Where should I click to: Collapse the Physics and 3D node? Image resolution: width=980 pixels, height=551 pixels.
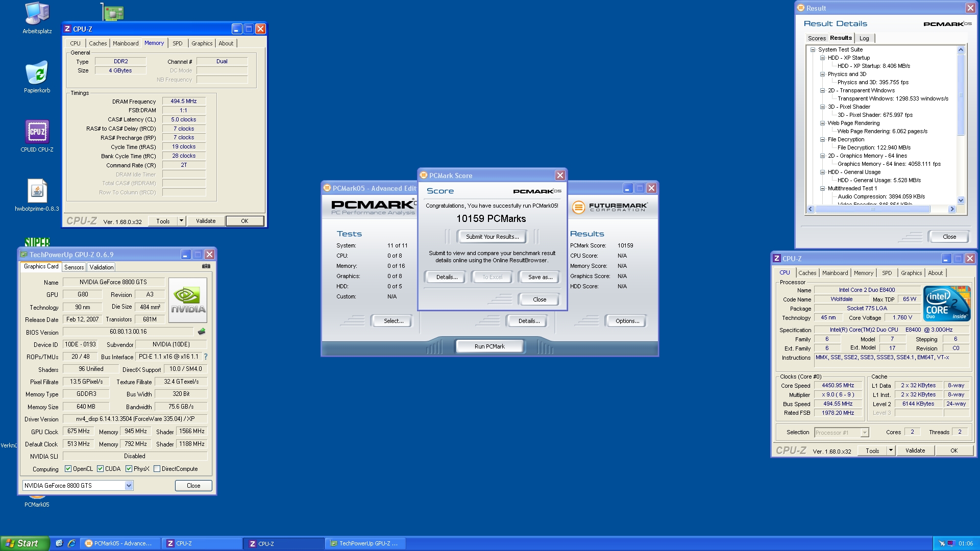(822, 74)
